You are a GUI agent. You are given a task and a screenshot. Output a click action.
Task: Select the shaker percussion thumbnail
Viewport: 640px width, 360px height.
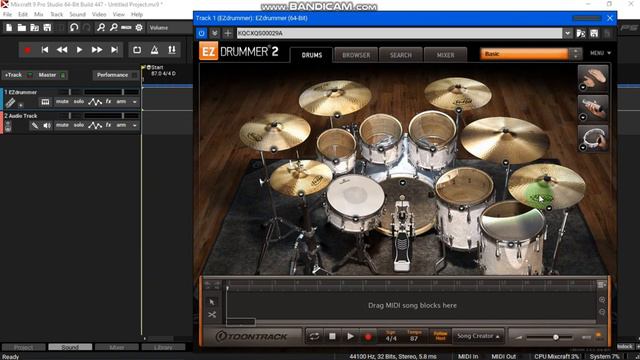coord(593,108)
